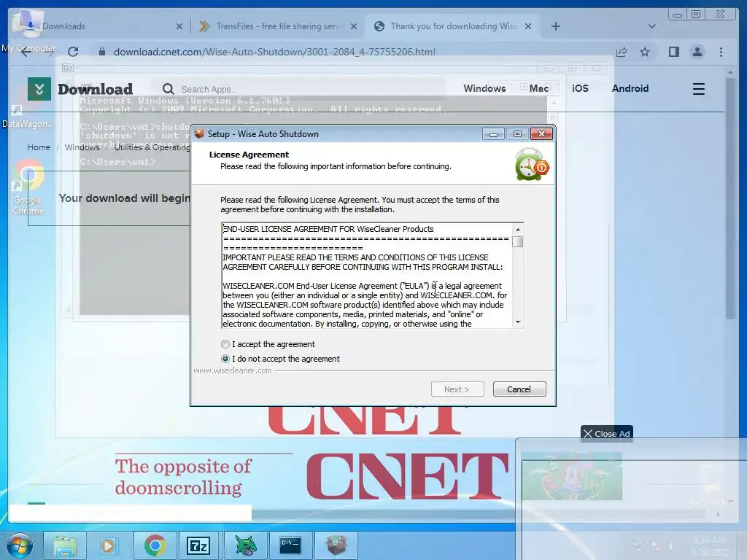This screenshot has width=747, height=560.
Task: Open Chrome three-dot menu
Action: [721, 52]
